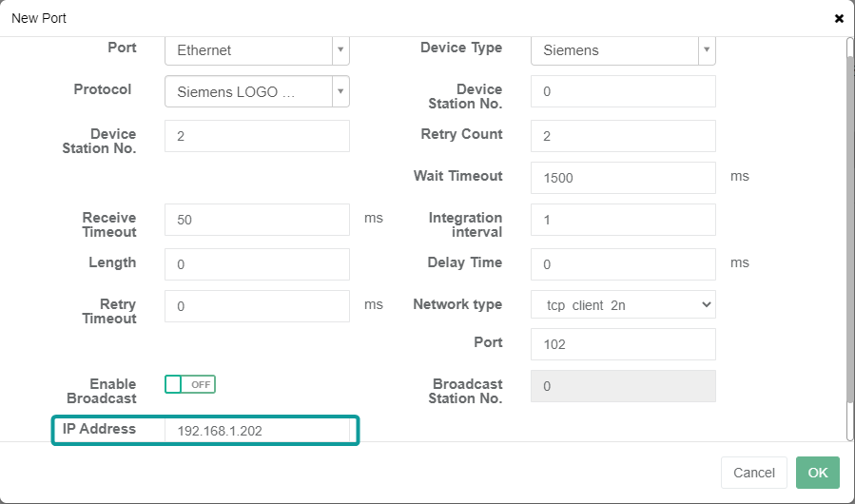Screen dimensions: 855x504
Task: Expand the Device Type Siemens dropdown
Action: coord(623,50)
